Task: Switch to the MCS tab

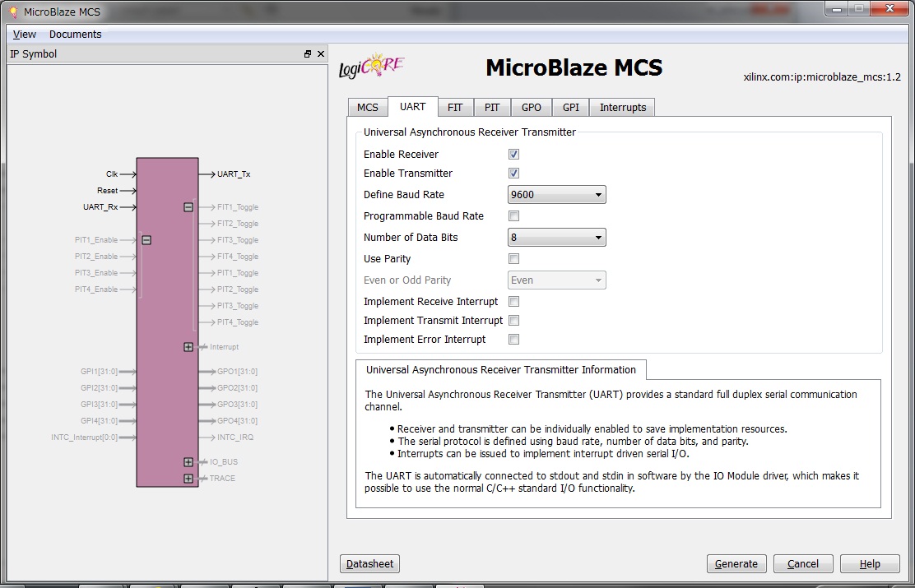Action: [x=368, y=108]
